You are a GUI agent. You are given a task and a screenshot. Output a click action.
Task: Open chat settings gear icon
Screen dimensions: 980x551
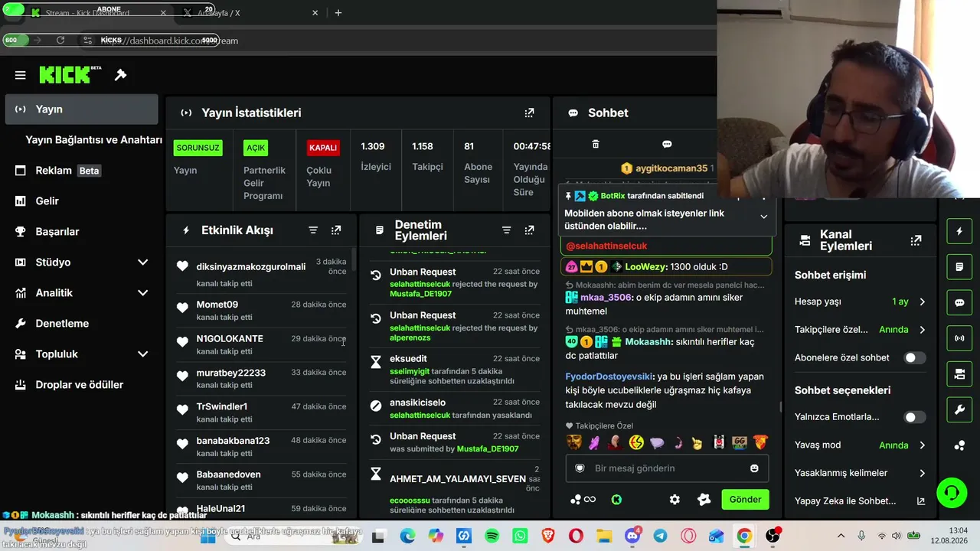(x=675, y=500)
